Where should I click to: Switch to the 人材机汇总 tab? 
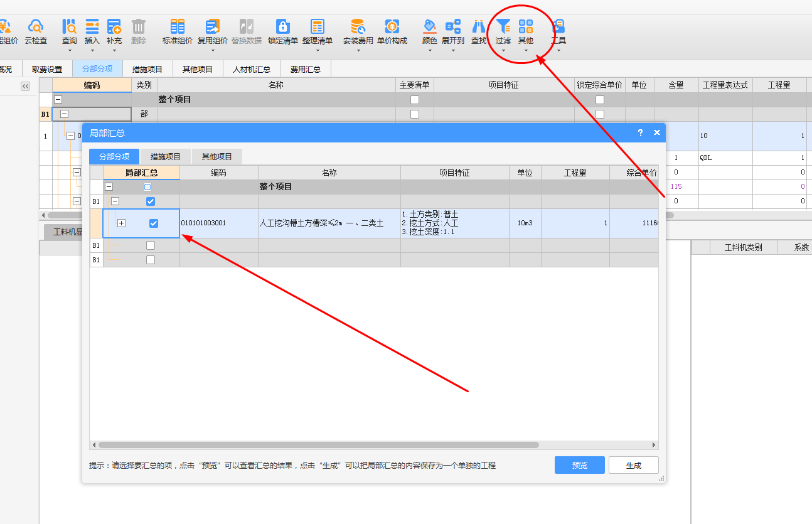(252, 69)
